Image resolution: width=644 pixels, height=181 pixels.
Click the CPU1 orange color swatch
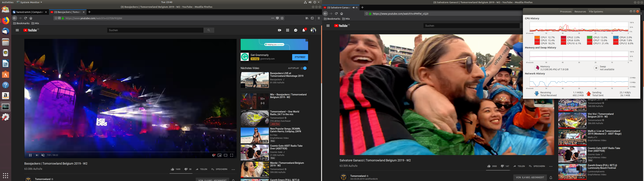[x=537, y=38]
